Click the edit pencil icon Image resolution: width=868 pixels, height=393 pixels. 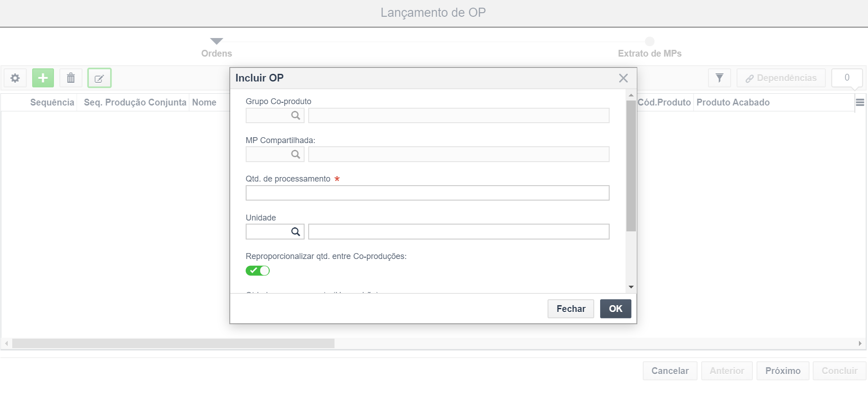point(99,78)
